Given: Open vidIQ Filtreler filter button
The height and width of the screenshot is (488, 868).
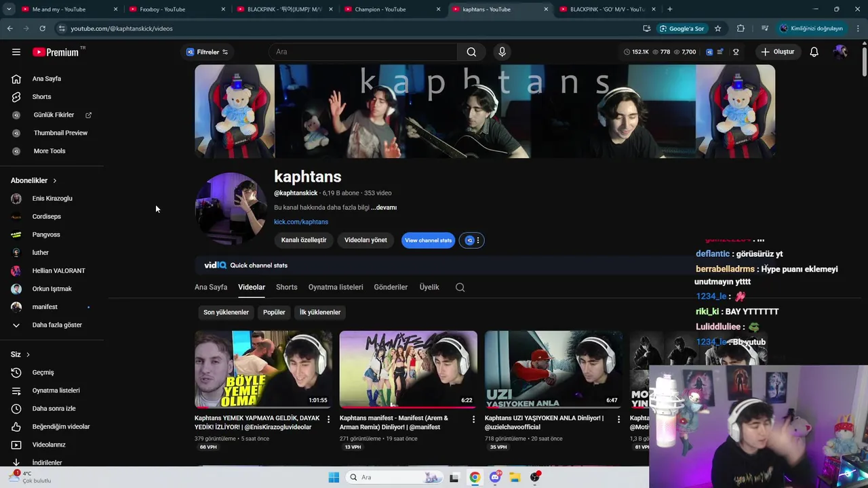Looking at the screenshot, I should pos(208,52).
